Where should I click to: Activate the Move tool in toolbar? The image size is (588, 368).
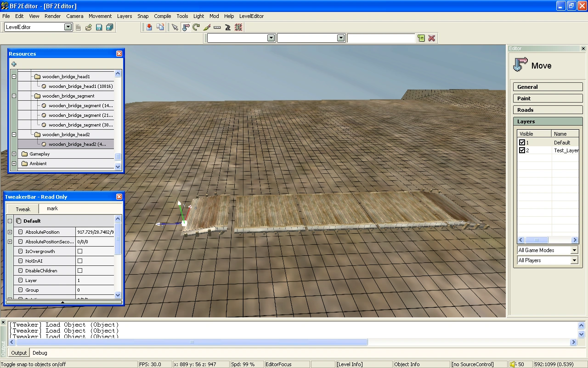coord(186,27)
